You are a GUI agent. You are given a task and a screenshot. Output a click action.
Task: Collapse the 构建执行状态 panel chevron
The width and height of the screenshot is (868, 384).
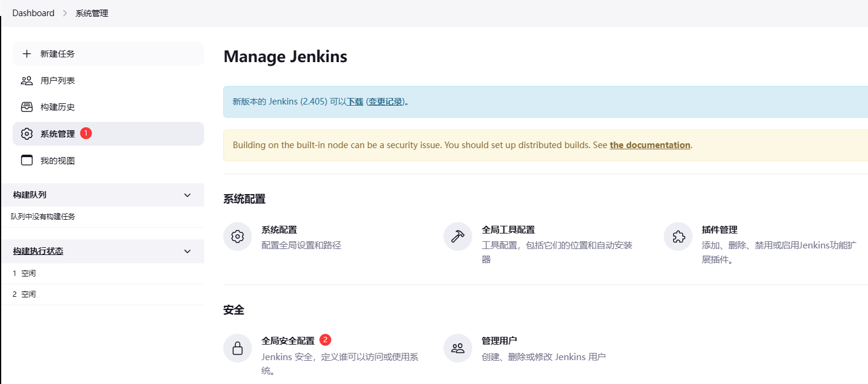(187, 251)
